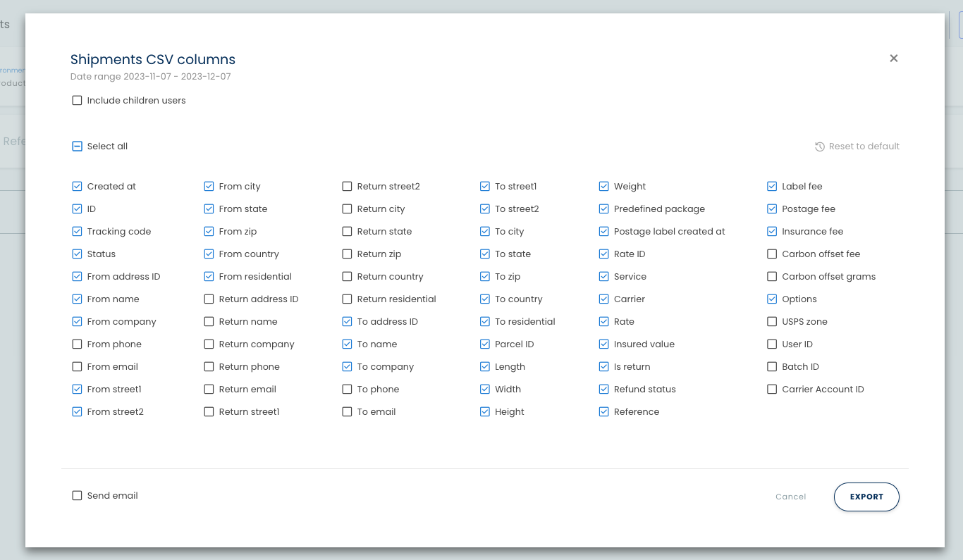963x560 pixels.
Task: Enable the Batch ID column
Action: [771, 366]
